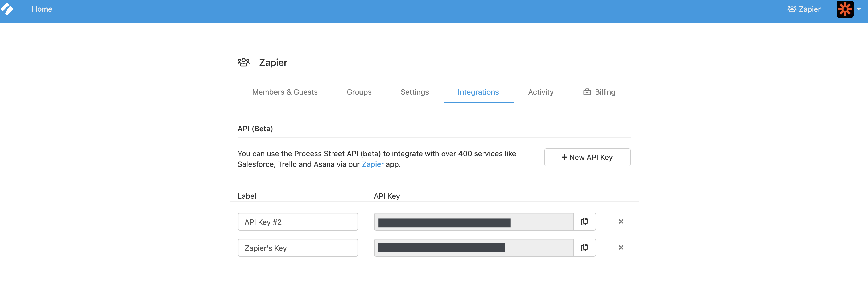Click the Zapier avatar in the header
The height and width of the screenshot is (288, 868).
tap(845, 9)
